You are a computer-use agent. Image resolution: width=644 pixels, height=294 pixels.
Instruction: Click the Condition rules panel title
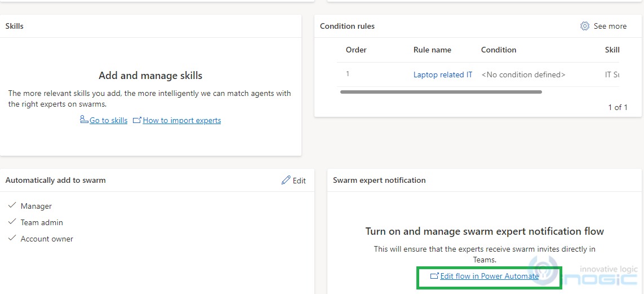pyautogui.click(x=347, y=27)
